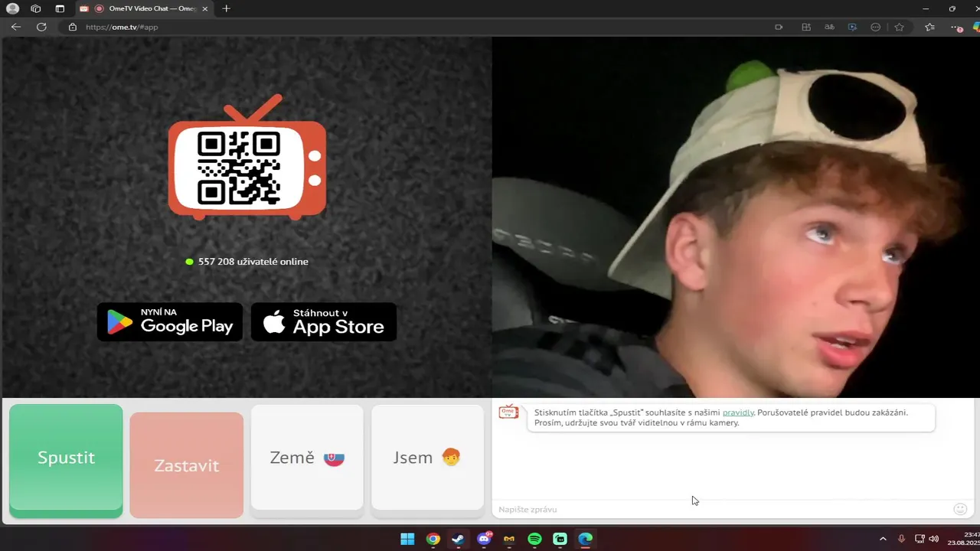980x551 pixels.
Task: Open the Windows Start menu
Action: (x=407, y=539)
